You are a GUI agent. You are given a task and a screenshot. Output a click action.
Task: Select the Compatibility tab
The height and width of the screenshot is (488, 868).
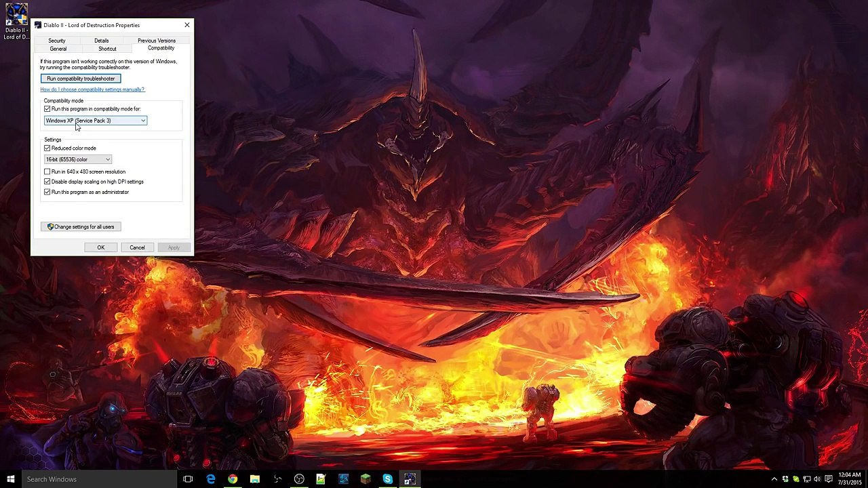point(161,48)
